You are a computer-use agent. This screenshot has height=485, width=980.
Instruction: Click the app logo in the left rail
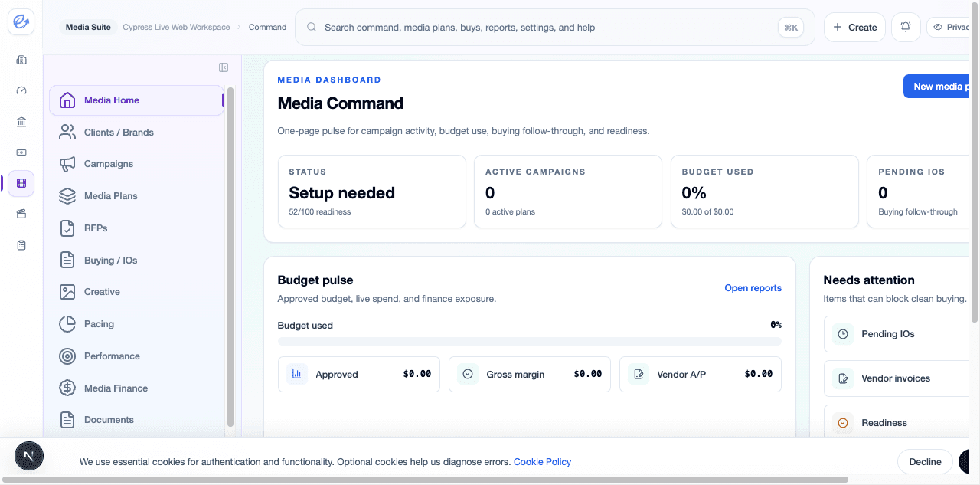click(21, 22)
